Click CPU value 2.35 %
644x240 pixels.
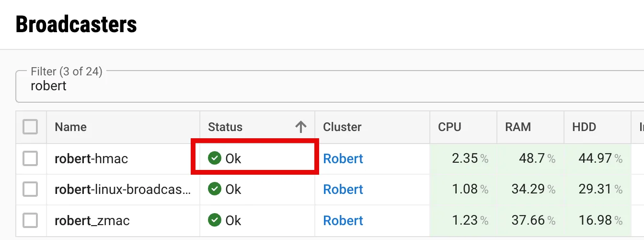[470, 158]
